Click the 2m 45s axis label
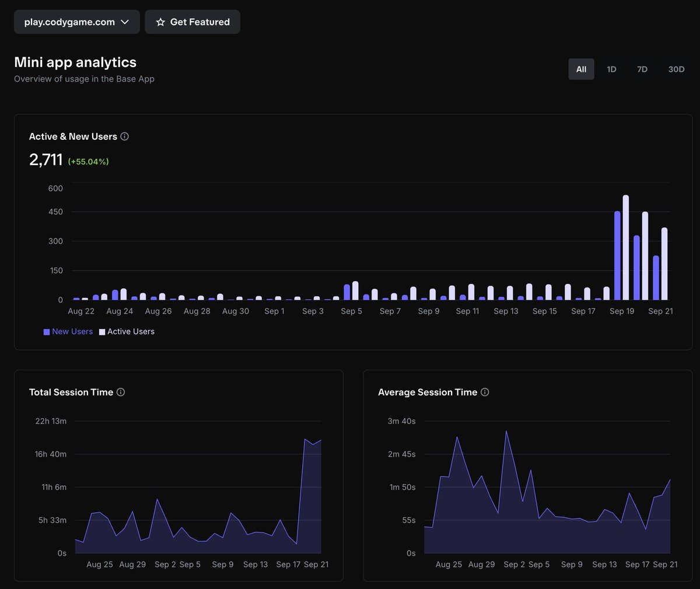 point(401,454)
